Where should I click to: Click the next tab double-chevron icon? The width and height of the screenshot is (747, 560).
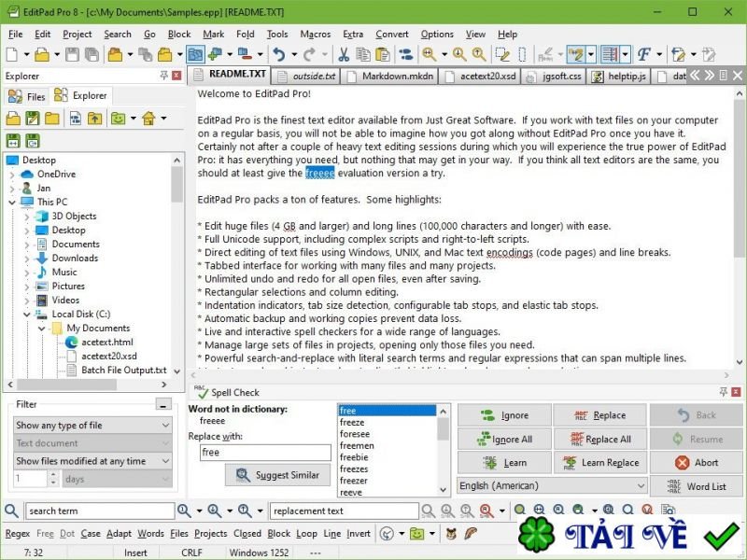point(710,76)
